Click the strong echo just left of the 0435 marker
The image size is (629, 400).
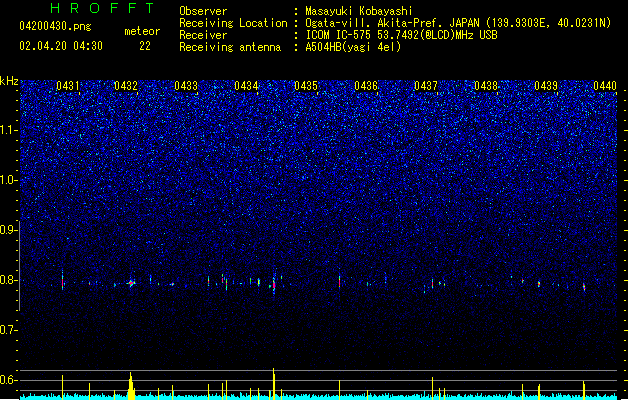(274, 283)
